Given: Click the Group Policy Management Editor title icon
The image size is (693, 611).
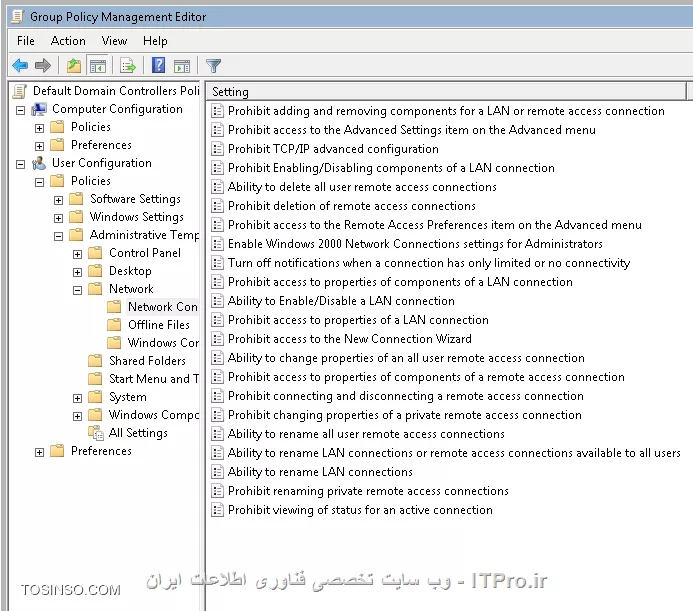Looking at the screenshot, I should coord(18,16).
